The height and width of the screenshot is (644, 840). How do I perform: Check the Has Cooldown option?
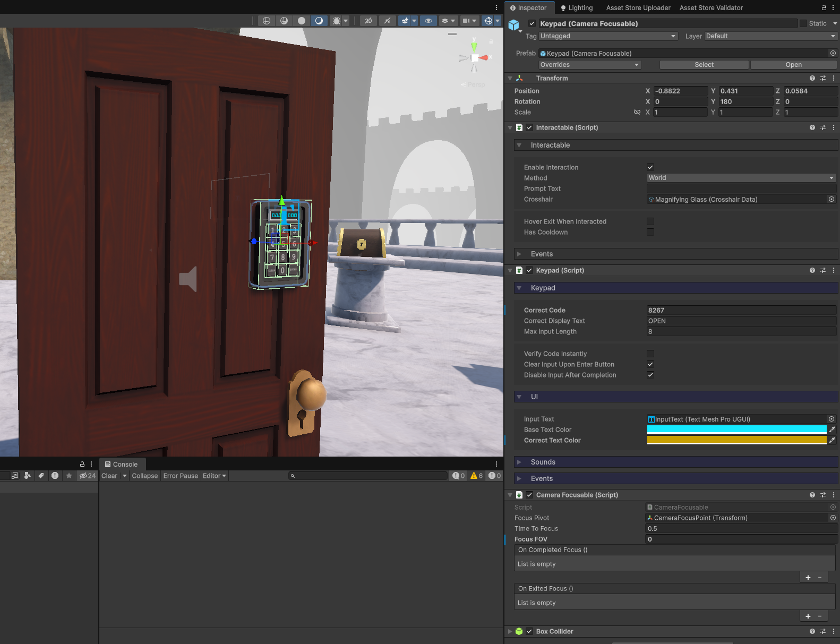click(650, 232)
